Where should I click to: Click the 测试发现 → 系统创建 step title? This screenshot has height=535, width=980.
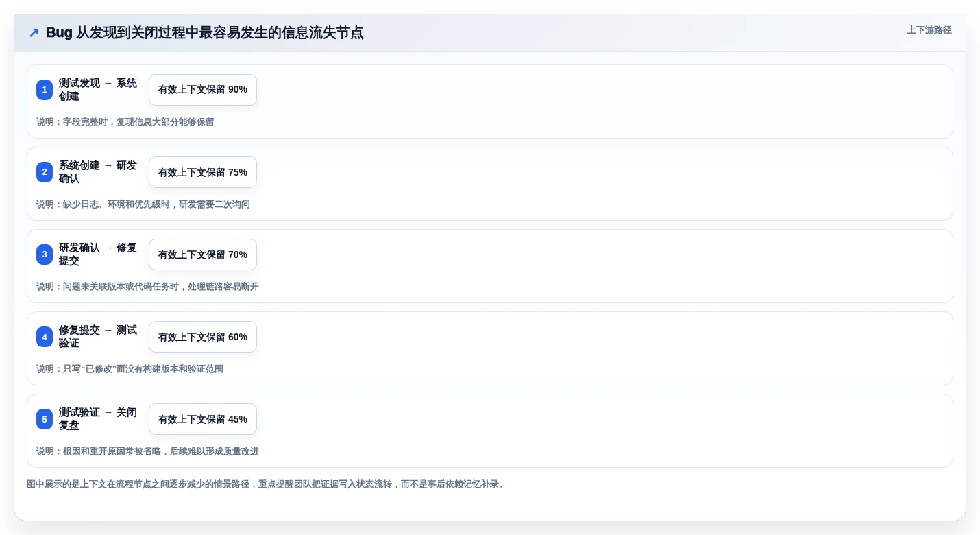tap(98, 90)
